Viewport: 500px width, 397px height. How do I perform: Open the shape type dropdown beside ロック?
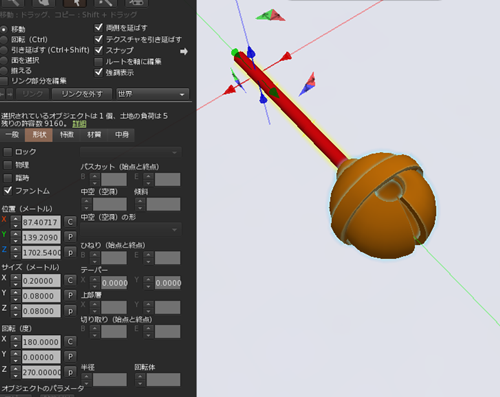(x=131, y=152)
